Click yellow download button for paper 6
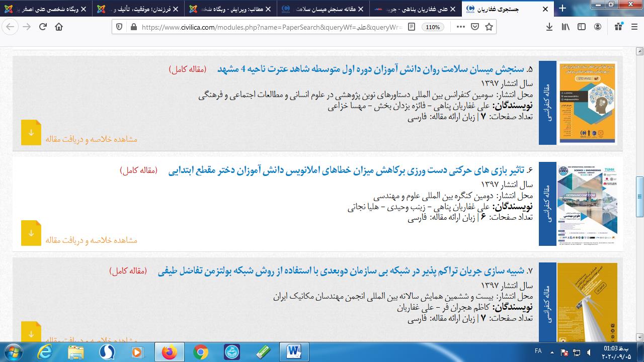644x362 pixels. pyautogui.click(x=31, y=233)
